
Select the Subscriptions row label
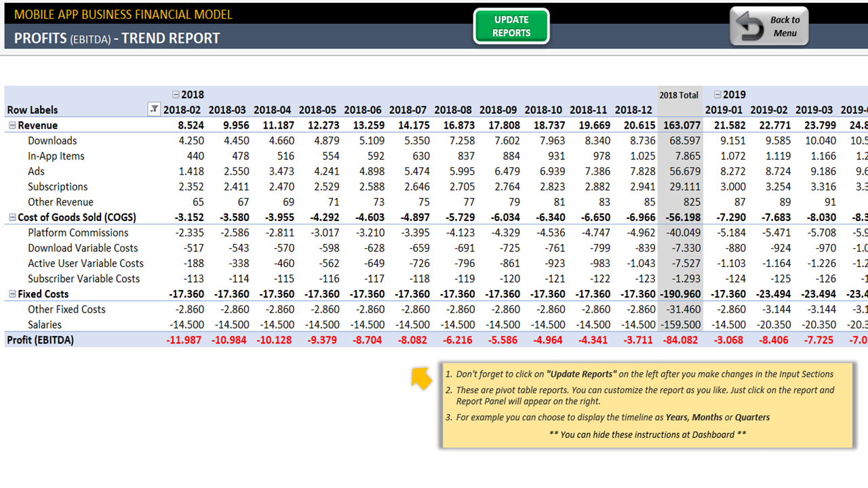point(58,186)
